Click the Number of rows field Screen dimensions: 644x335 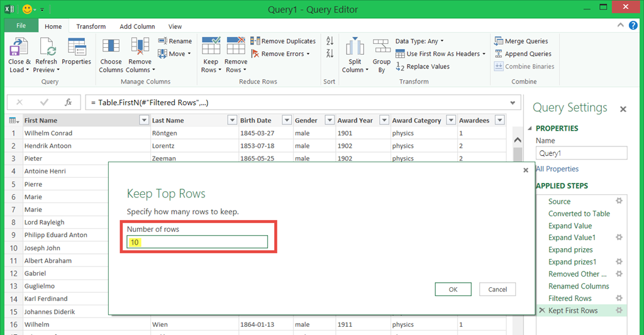pos(197,242)
